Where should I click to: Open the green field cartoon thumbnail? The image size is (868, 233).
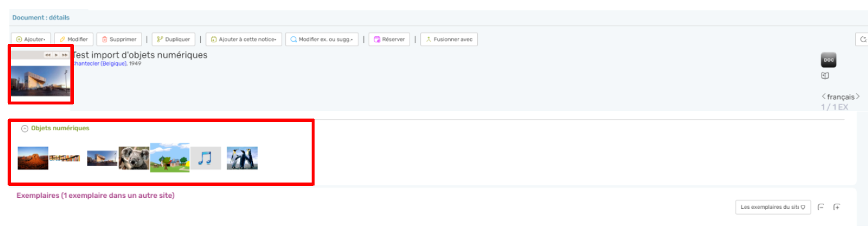click(170, 157)
